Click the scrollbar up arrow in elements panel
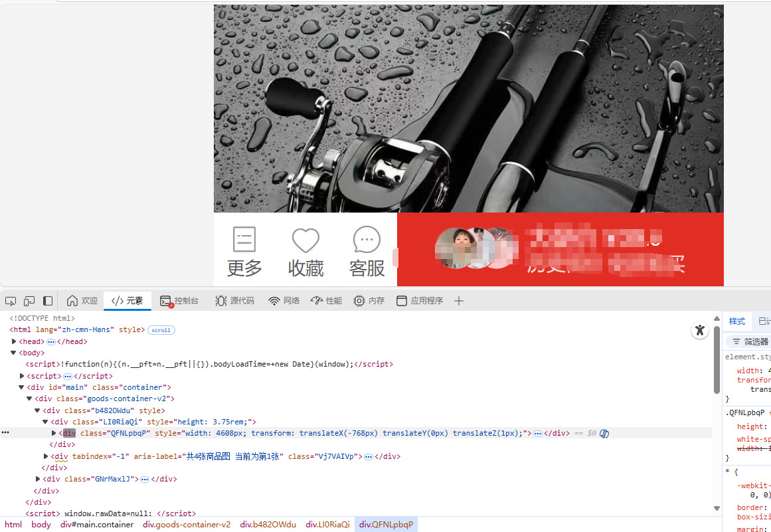Screen dimensions: 771x532 tap(717, 318)
